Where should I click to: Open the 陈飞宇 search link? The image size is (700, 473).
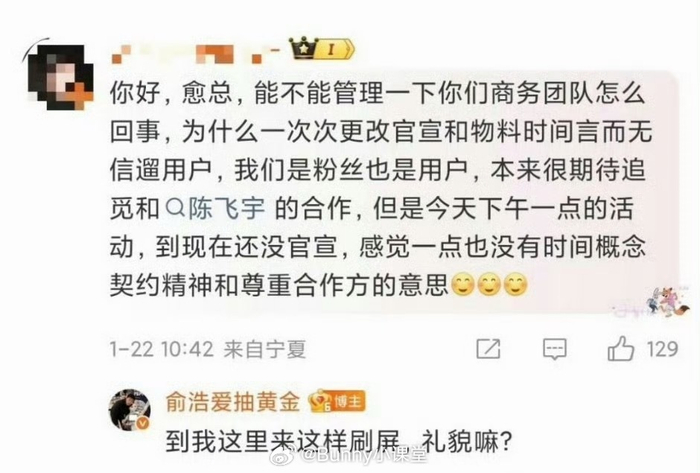(x=215, y=208)
